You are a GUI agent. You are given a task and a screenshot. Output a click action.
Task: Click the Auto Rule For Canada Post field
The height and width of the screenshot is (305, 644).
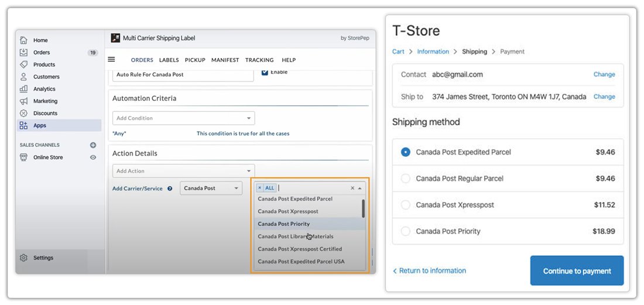click(183, 75)
